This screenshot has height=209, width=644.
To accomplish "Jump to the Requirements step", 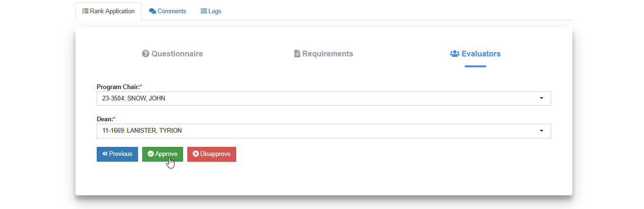I will click(323, 54).
